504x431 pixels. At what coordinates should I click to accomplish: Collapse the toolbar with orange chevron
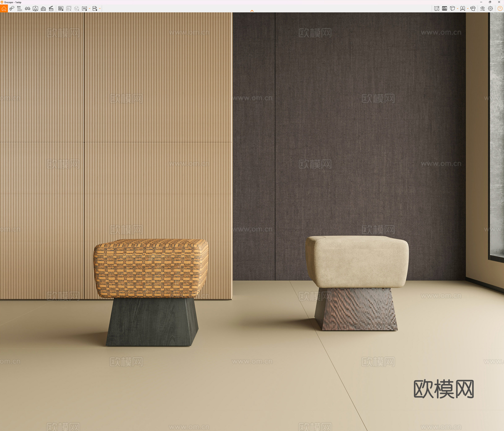click(252, 11)
